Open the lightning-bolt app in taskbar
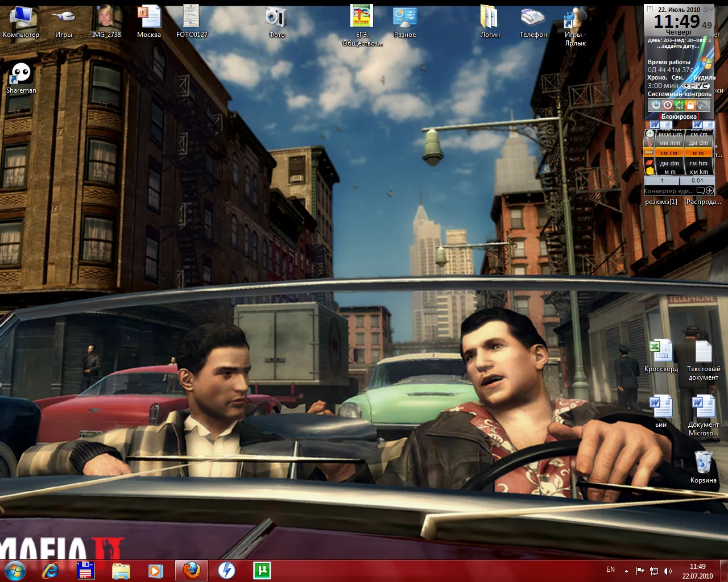Image resolution: width=728 pixels, height=582 pixels. click(x=227, y=570)
